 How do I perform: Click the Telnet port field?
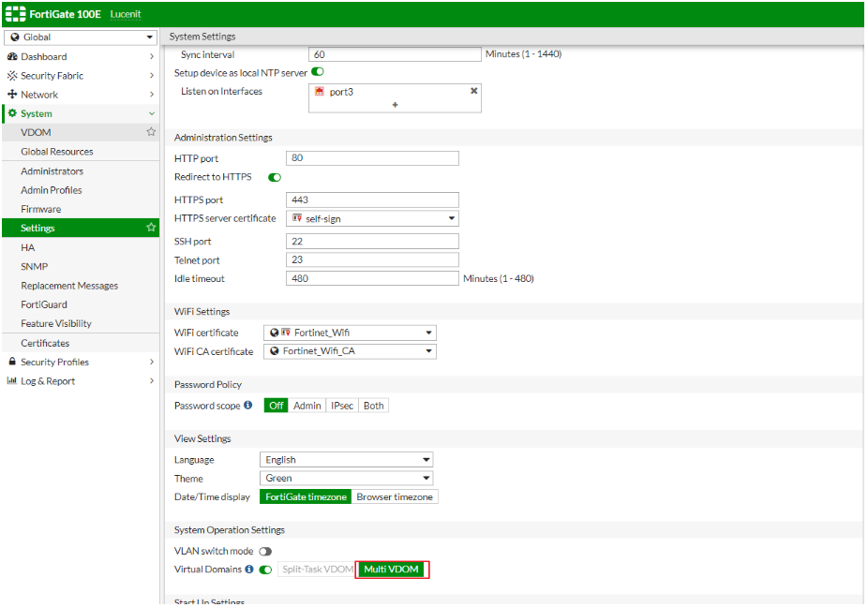[372, 259]
